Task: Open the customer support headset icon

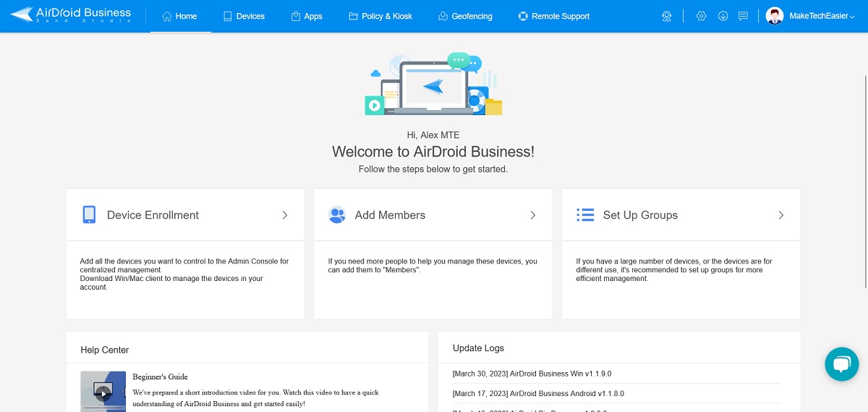Action: (667, 16)
